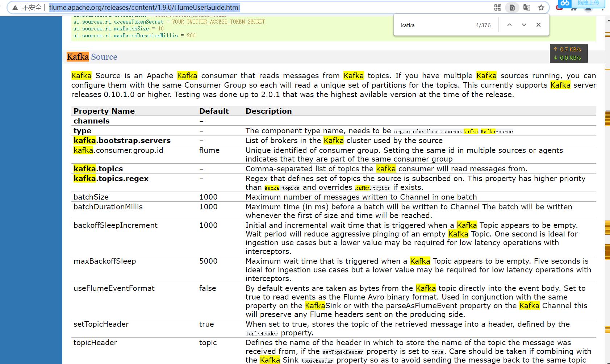Go to previous kafka search match

click(x=509, y=25)
